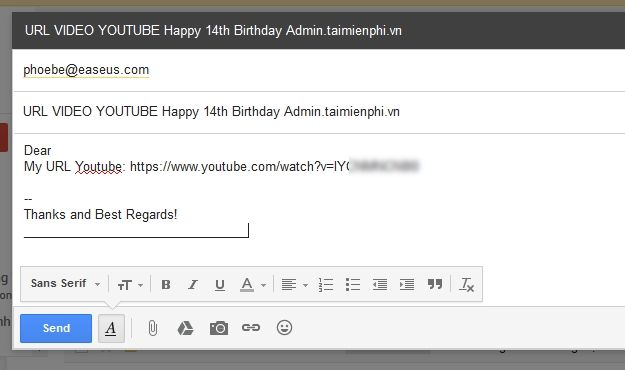Image resolution: width=625 pixels, height=370 pixels.
Task: Send the email with the Send button
Action: tap(56, 328)
